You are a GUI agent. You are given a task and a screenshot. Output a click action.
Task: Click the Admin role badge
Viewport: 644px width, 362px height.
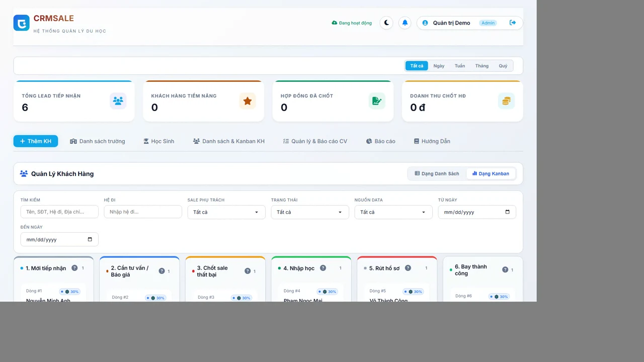point(488,23)
